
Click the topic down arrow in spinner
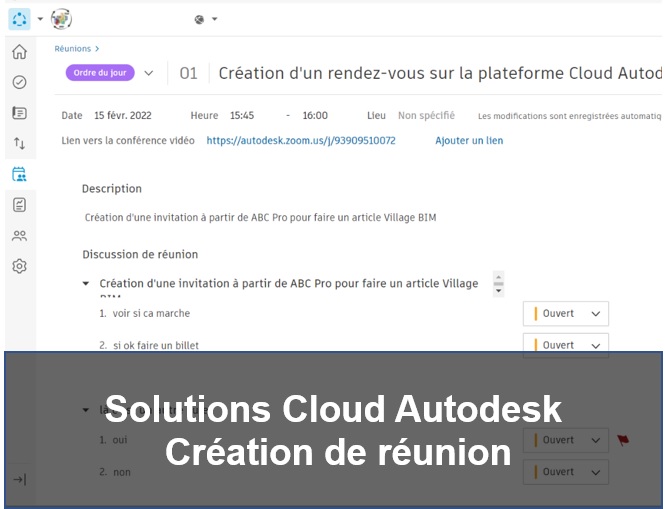pos(499,291)
